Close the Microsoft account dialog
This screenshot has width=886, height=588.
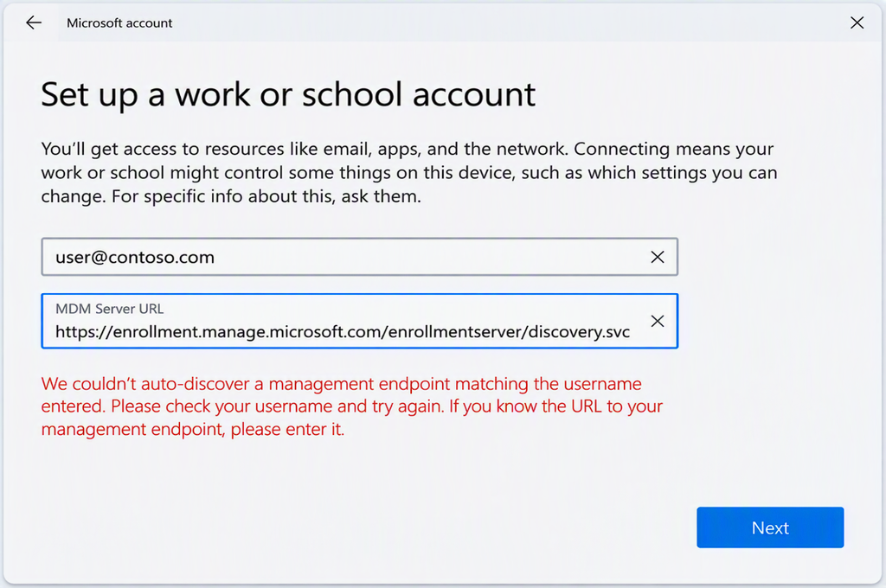tap(857, 22)
